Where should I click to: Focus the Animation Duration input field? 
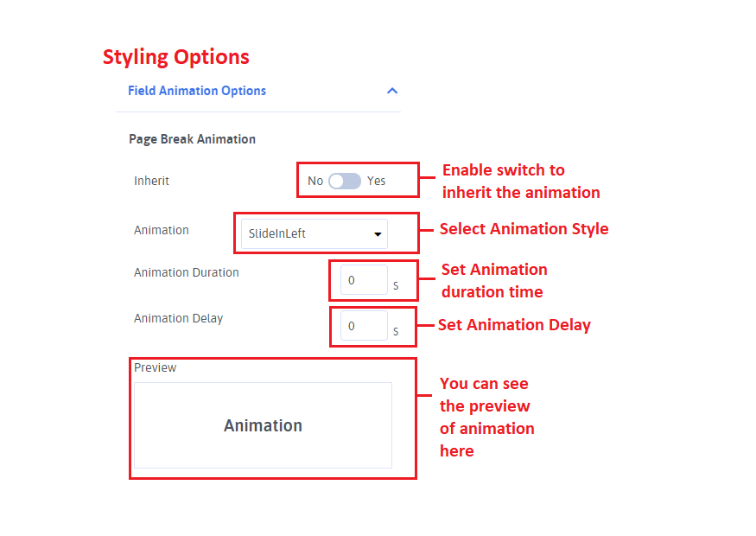(363, 280)
